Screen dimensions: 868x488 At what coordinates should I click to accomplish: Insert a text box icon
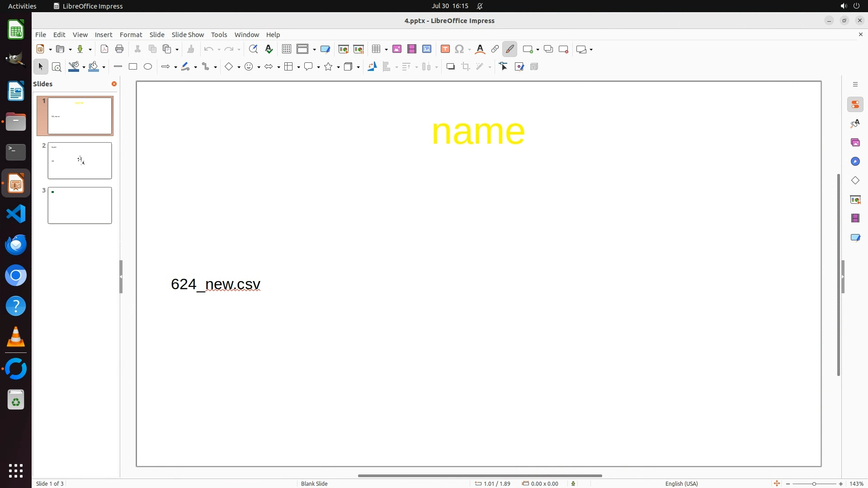445,49
